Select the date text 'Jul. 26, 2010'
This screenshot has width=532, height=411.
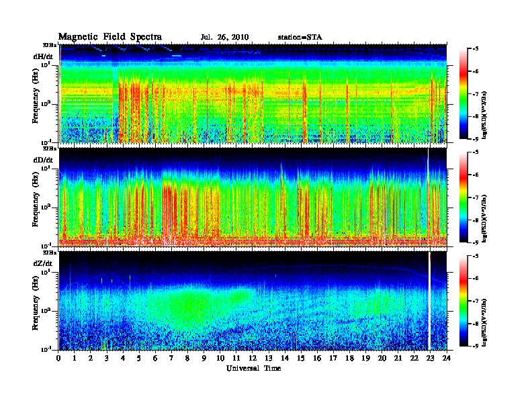click(x=224, y=38)
